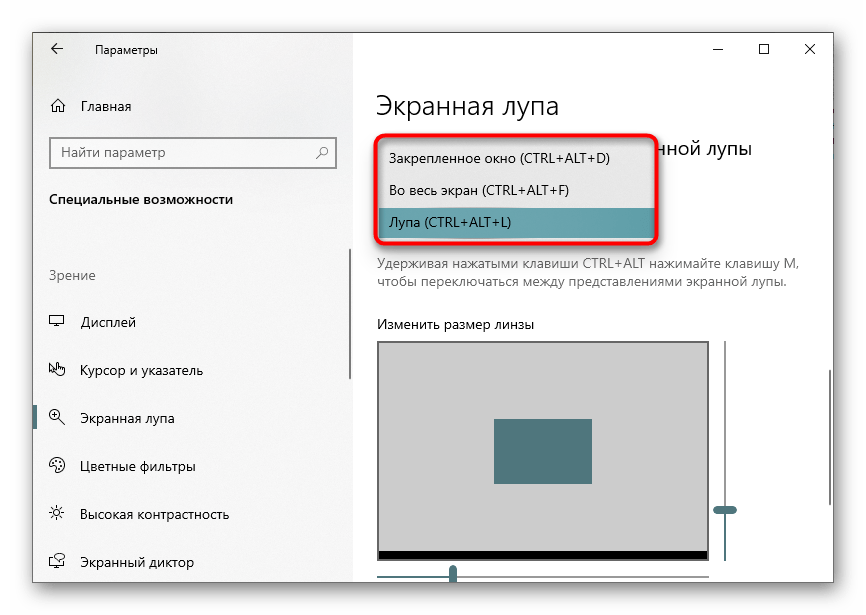Click the Специальные возможности heading
This screenshot has width=866, height=615.
pos(141,199)
